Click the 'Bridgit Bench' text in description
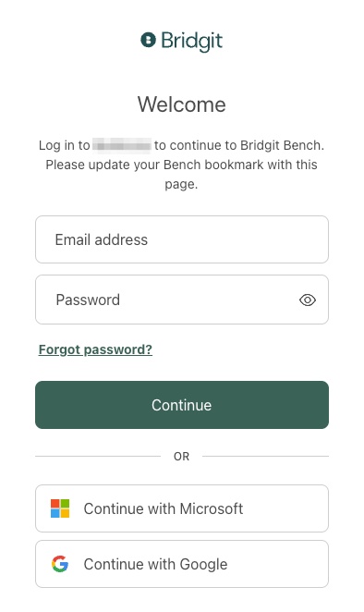This screenshot has width=364, height=612. (x=281, y=145)
